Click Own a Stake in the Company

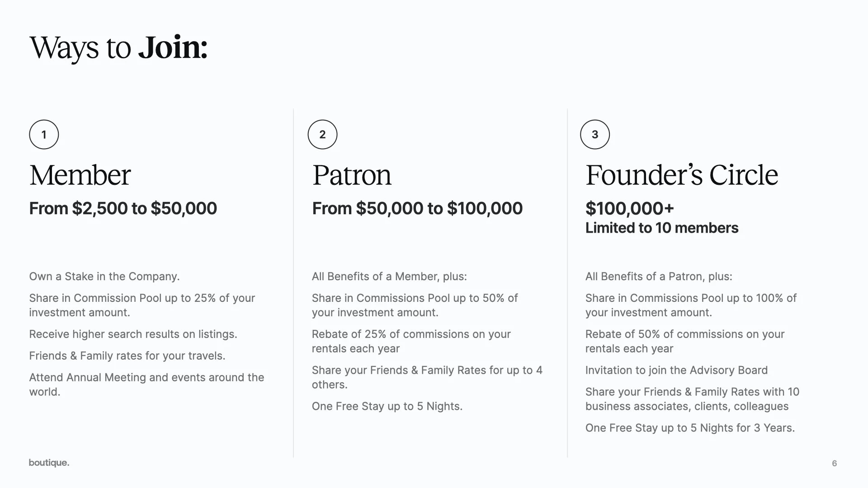[104, 277]
